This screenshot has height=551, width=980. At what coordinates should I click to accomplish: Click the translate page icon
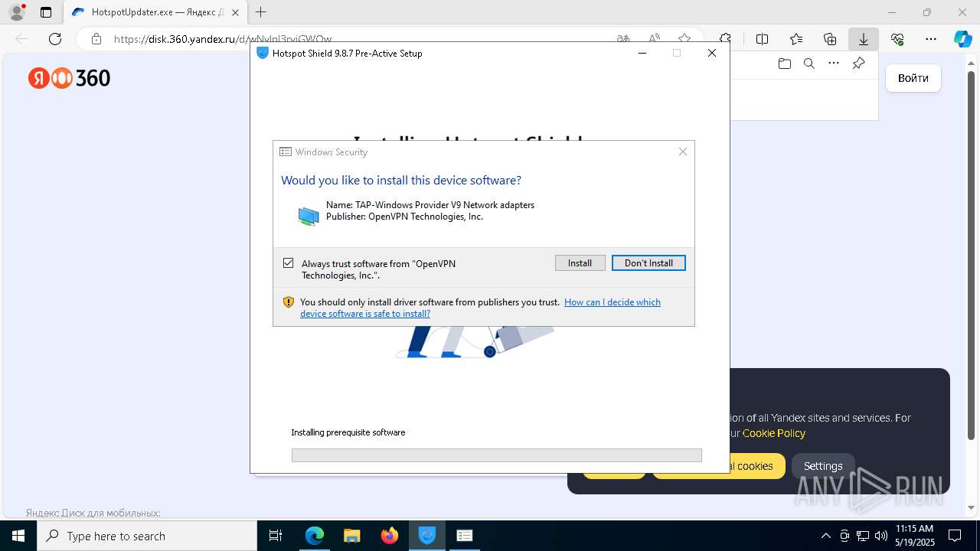click(623, 39)
